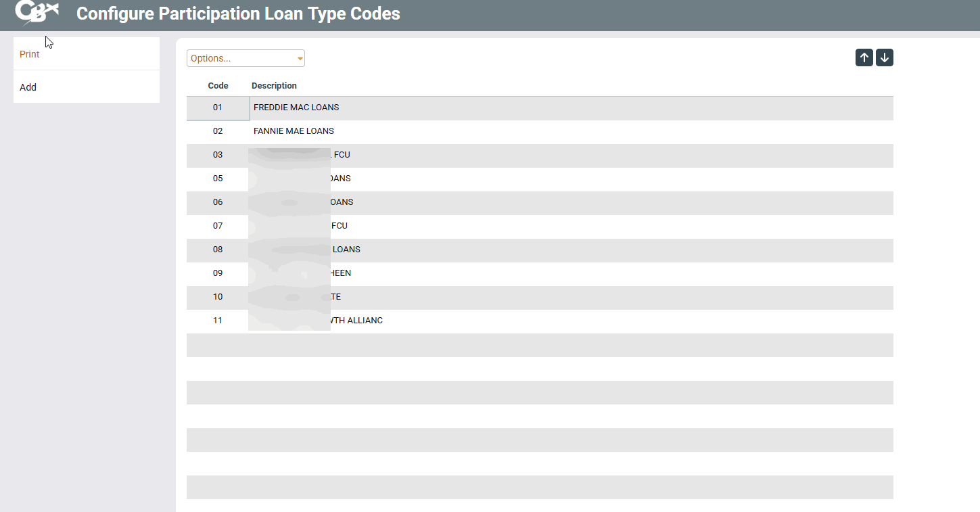980x512 pixels.
Task: Choose Add in the left sidebar
Action: coord(28,87)
